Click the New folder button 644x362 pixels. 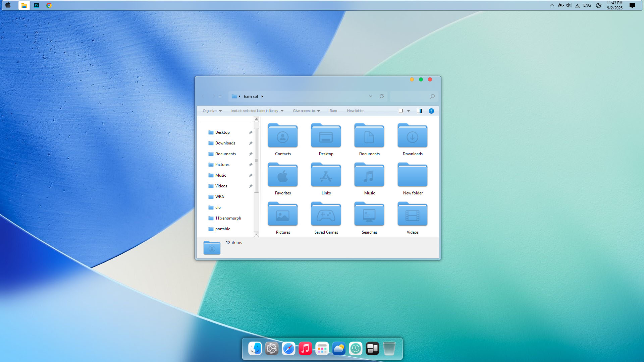pos(355,111)
